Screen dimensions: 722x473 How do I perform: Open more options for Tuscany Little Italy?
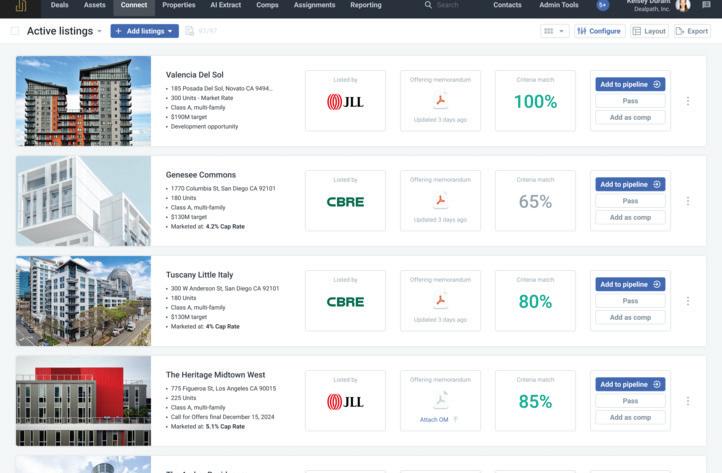point(687,301)
